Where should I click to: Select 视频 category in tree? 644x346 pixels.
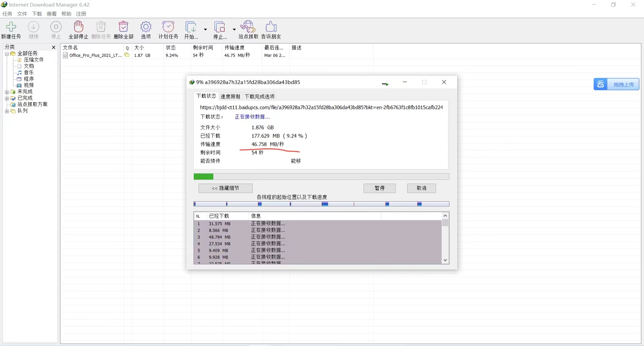click(x=29, y=85)
